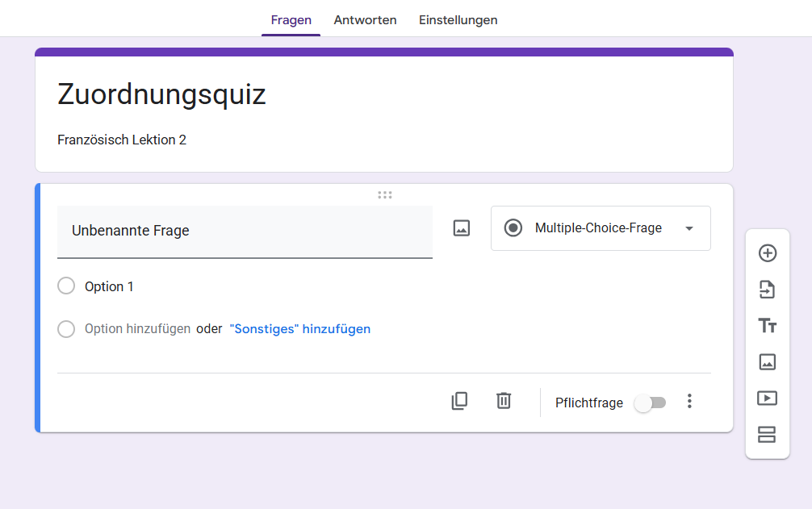Insert an image from the sidebar
This screenshot has width=812, height=509.
click(x=767, y=362)
